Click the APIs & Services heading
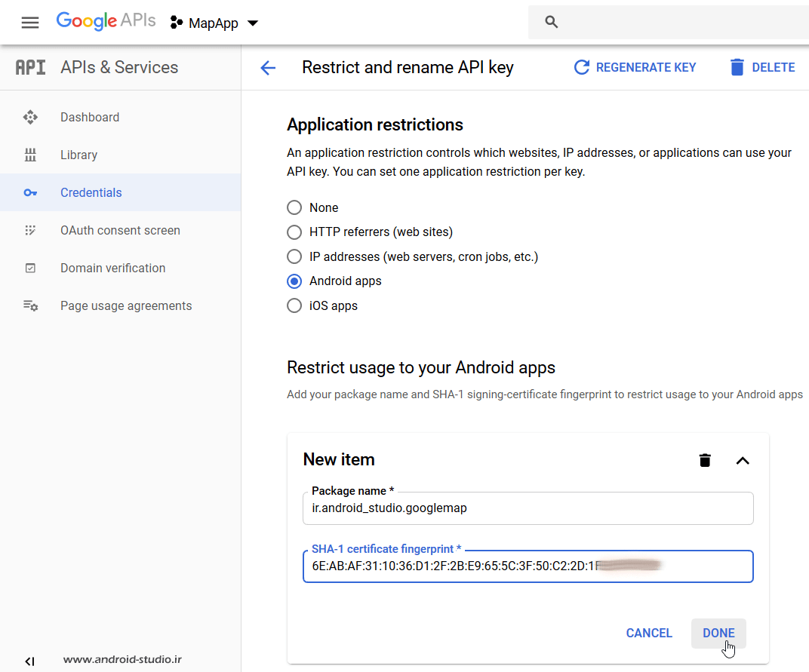The height and width of the screenshot is (672, 809). pos(119,67)
